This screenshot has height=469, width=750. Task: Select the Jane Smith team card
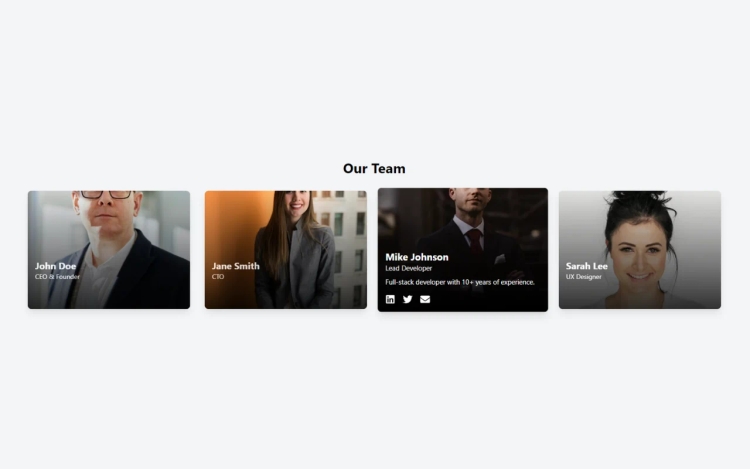(286, 250)
